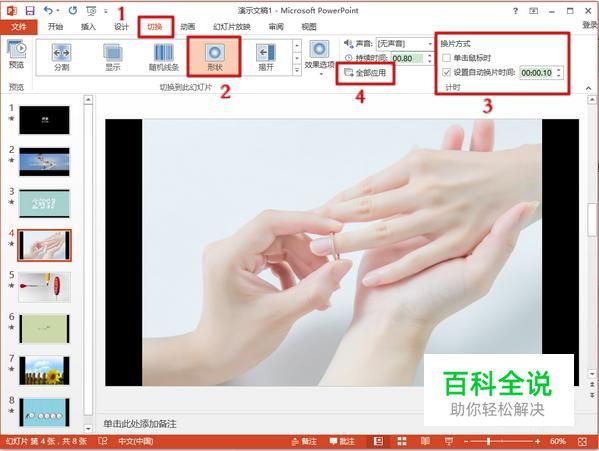The height and width of the screenshot is (451, 599).
Task: Click the 持续时间 (Duration) field 00.80
Action: point(407,58)
